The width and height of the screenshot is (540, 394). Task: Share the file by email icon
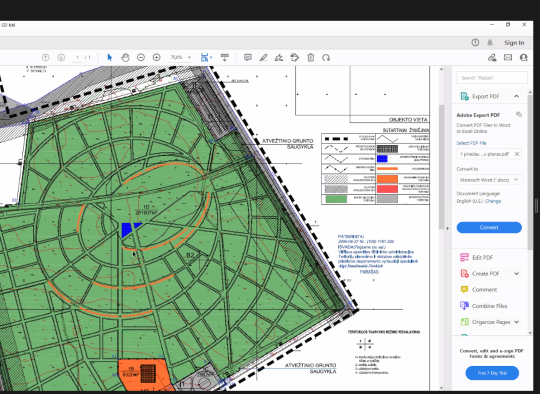(x=508, y=58)
